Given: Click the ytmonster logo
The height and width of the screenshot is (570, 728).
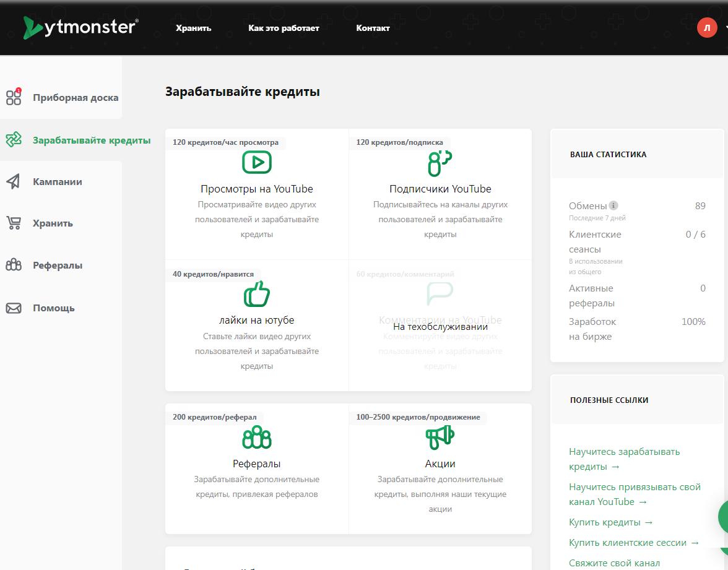Looking at the screenshot, I should [80, 27].
